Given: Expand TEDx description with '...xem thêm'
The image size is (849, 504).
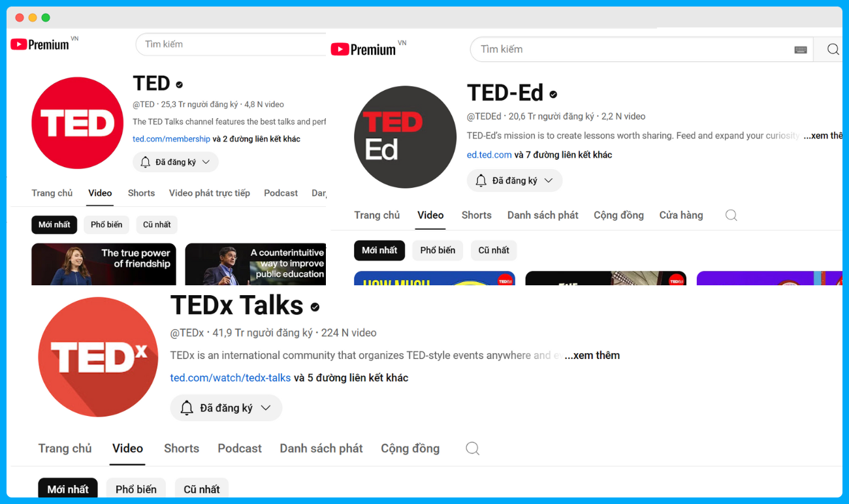Looking at the screenshot, I should 592,356.
